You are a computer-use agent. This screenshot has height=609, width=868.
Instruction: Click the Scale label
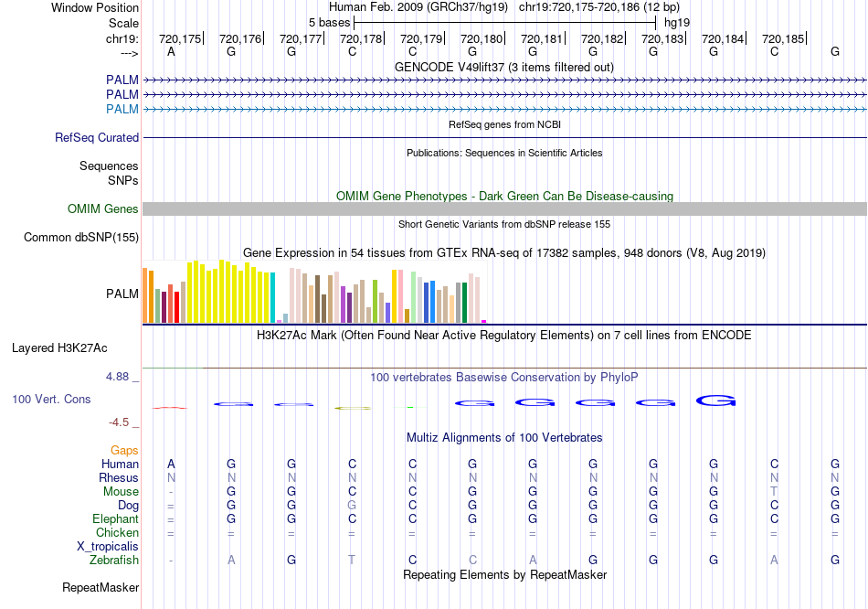(123, 23)
